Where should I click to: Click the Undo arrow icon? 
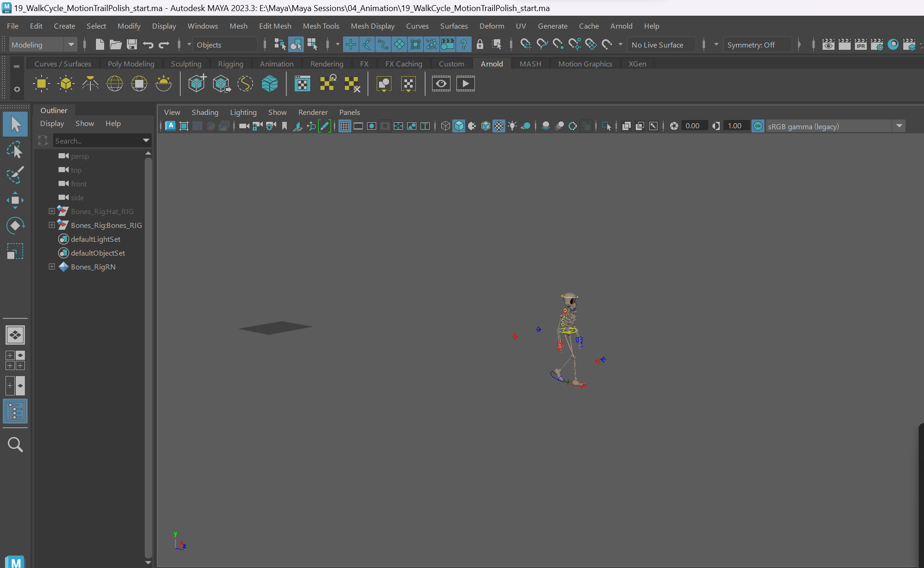pyautogui.click(x=148, y=45)
